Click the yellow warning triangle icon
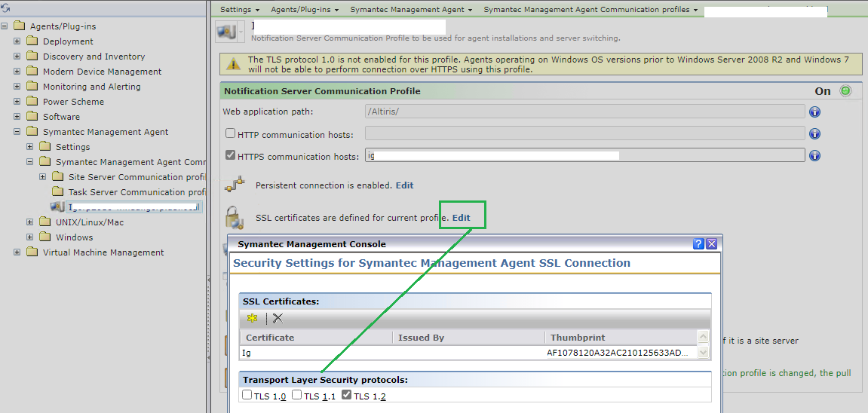This screenshot has height=413, width=868. (x=235, y=64)
